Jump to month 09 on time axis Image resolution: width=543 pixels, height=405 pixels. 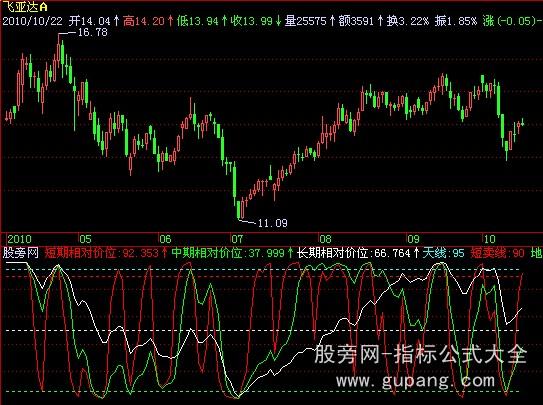(x=413, y=239)
